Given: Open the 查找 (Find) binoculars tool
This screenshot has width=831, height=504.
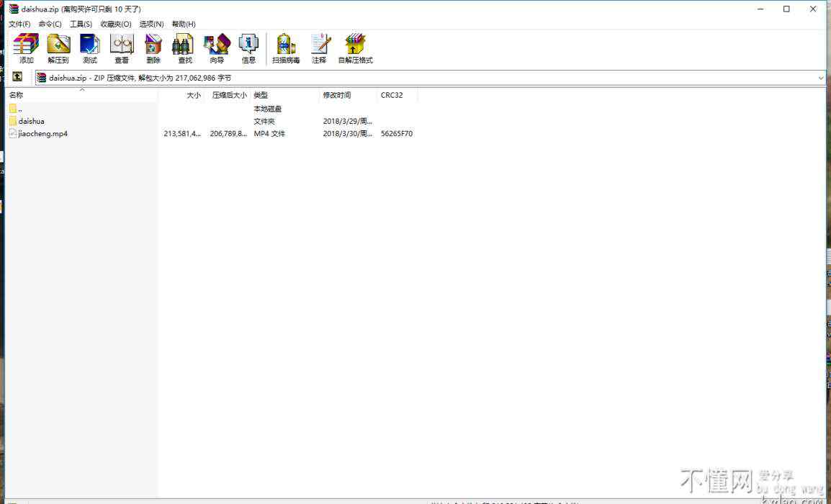Looking at the screenshot, I should point(185,48).
